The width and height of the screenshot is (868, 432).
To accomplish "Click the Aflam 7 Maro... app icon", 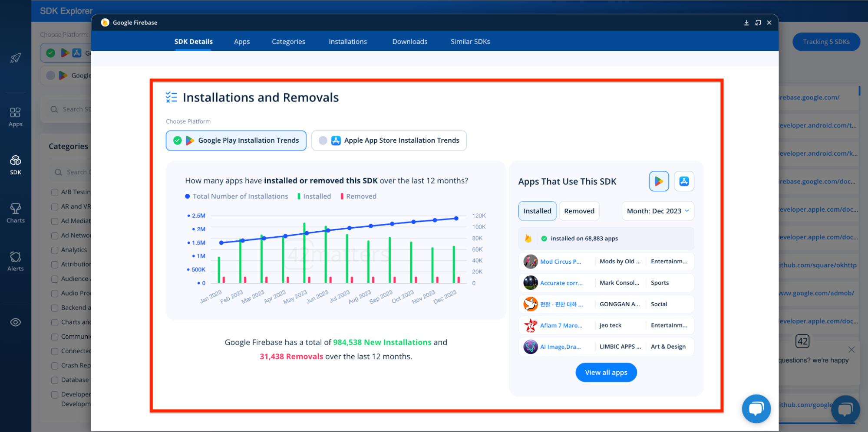I will tap(530, 325).
